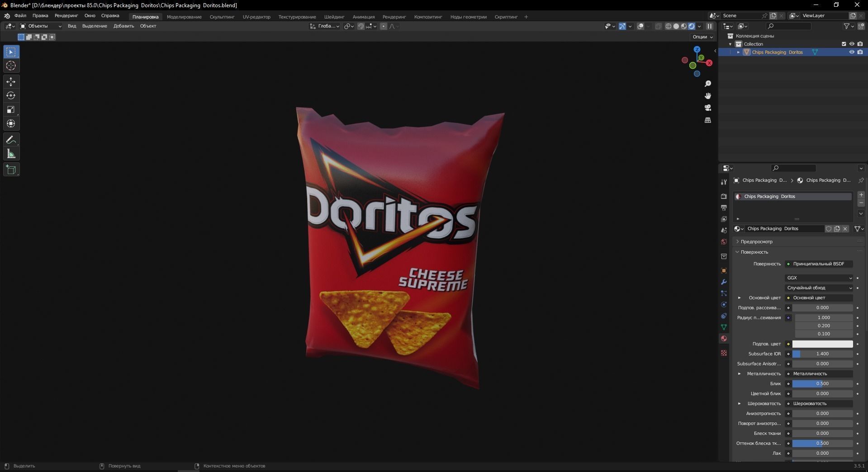Screen dimensions: 868x472
Task: Open the File menu
Action: click(x=20, y=15)
